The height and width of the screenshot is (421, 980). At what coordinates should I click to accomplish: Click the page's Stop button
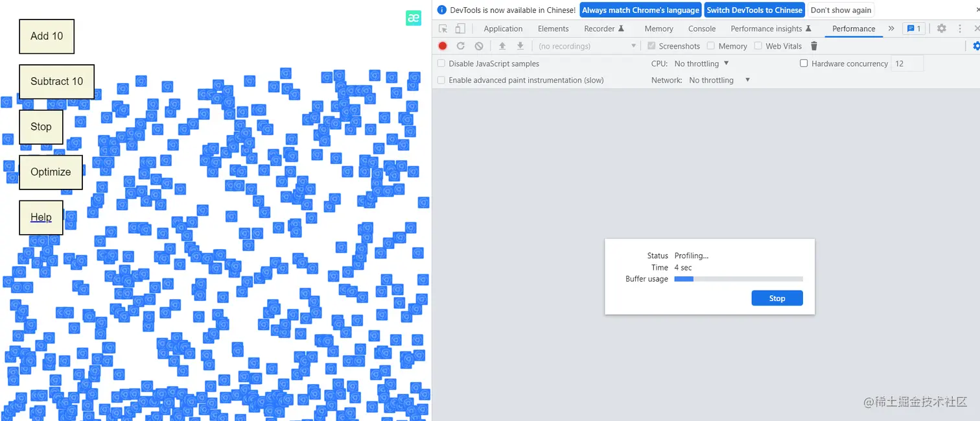tap(41, 127)
